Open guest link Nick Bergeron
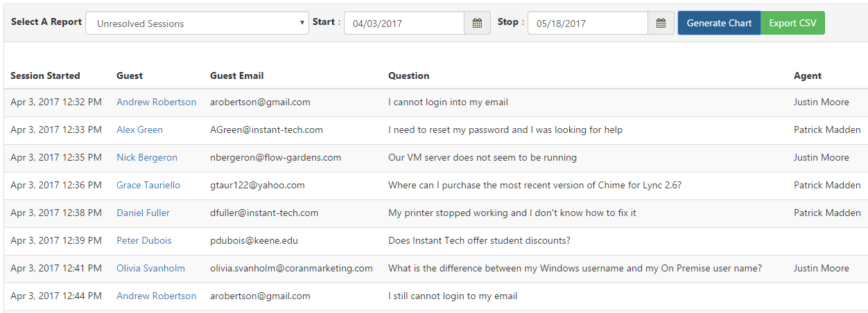 click(147, 157)
